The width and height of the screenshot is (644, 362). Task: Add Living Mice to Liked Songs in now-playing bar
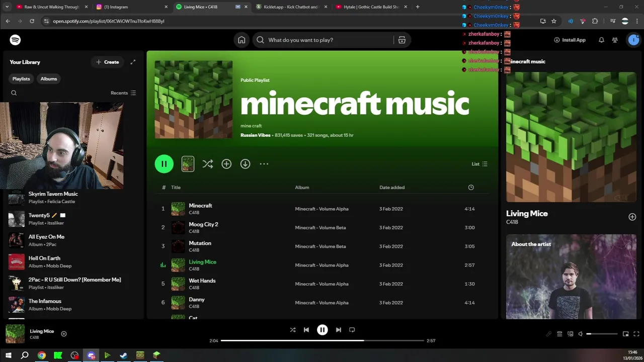[64, 334]
